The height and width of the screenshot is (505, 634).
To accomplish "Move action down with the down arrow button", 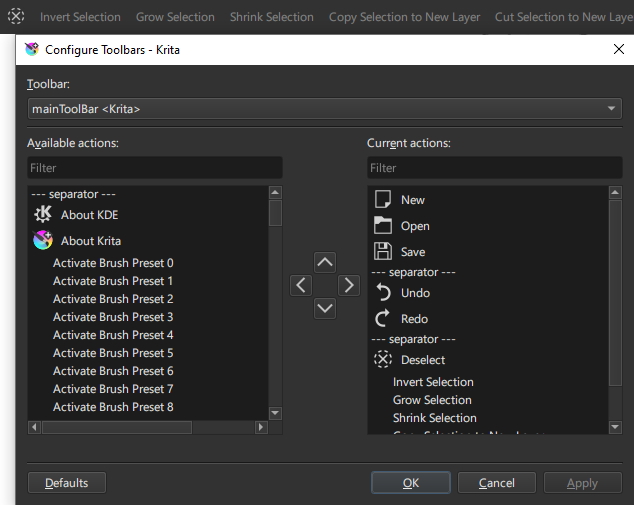I will (325, 308).
